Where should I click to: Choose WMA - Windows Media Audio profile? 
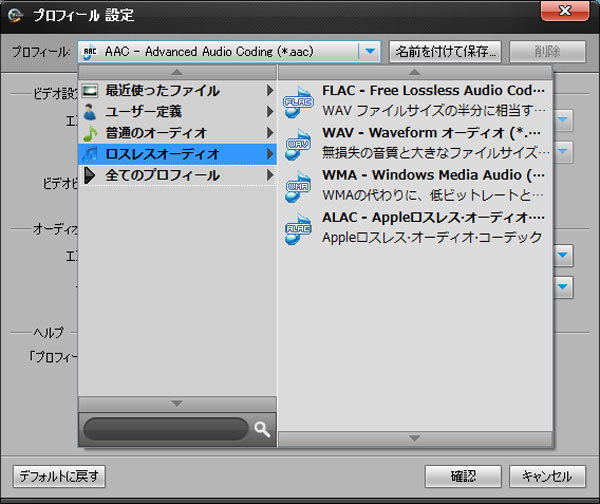415,186
